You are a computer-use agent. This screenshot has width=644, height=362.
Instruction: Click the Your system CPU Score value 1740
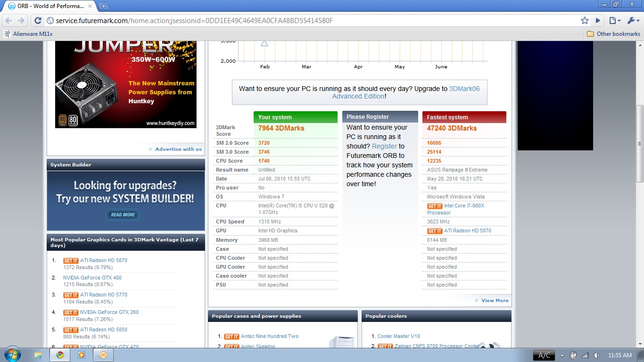(264, 161)
